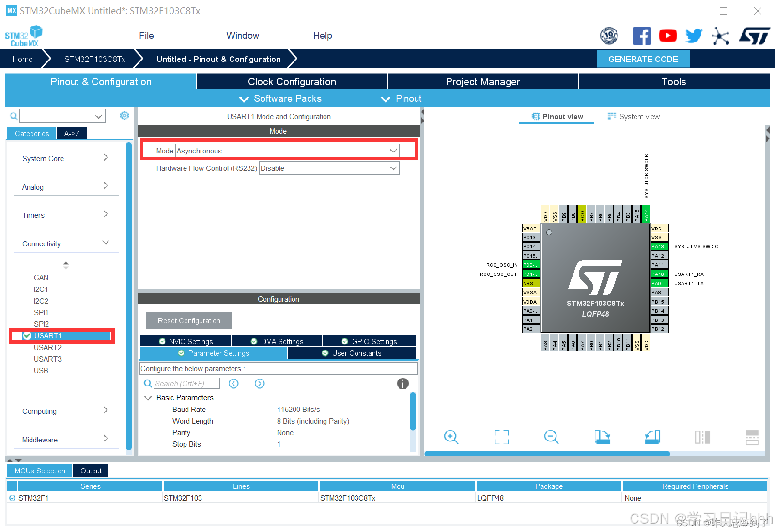Open the File menu
The width and height of the screenshot is (775, 532).
click(146, 36)
